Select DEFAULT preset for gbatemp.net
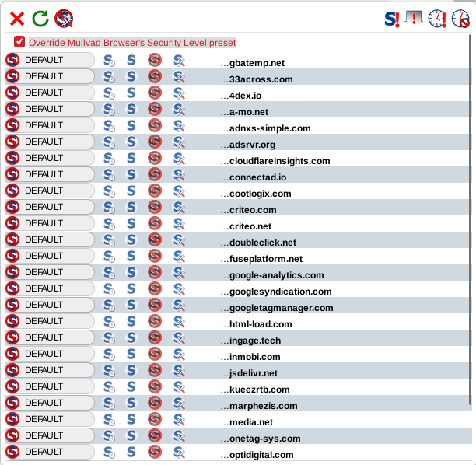Viewport: 476px width, 465px height. click(x=50, y=60)
